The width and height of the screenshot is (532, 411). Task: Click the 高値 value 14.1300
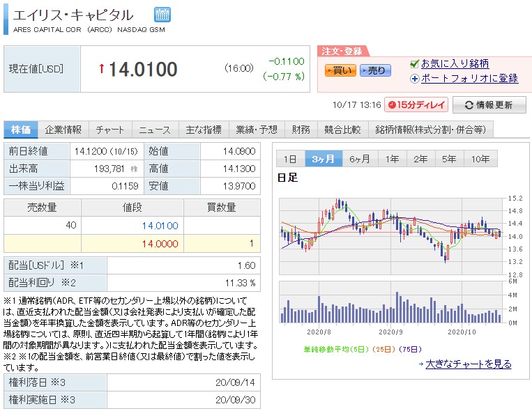tap(239, 169)
